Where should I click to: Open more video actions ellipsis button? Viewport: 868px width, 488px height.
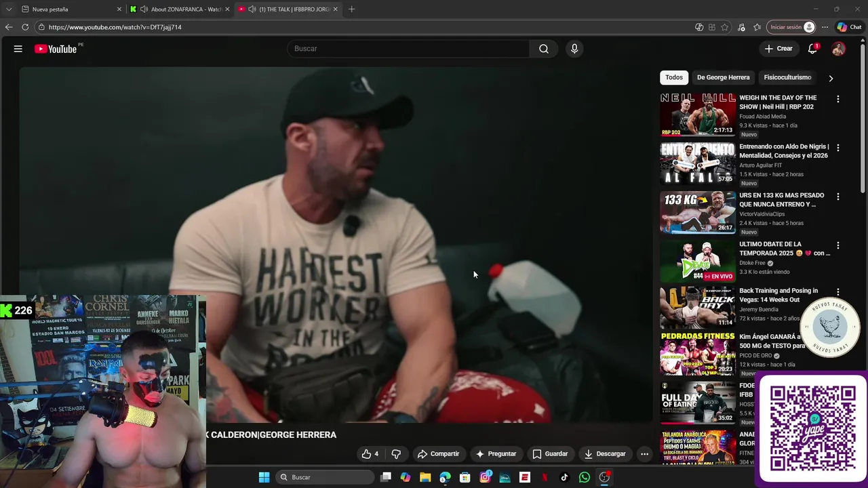point(644,454)
